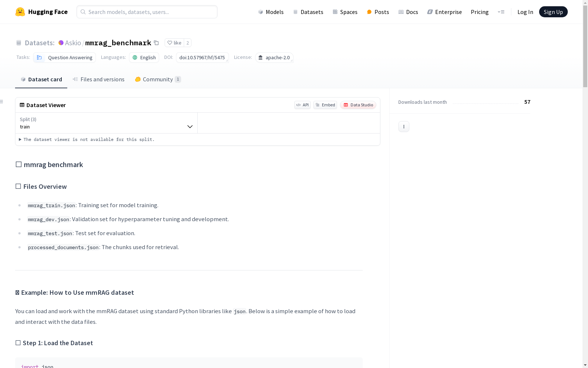Open Data Studio
The image size is (588, 368).
click(x=358, y=105)
